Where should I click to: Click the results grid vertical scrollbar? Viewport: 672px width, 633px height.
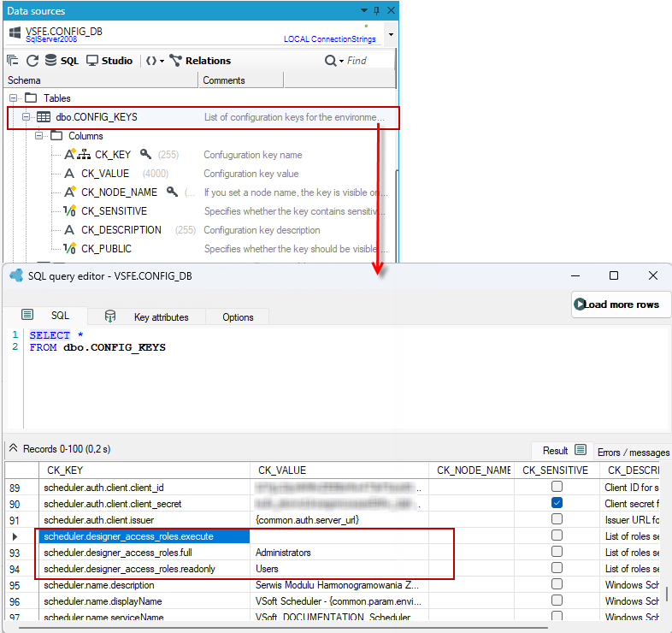(x=666, y=594)
